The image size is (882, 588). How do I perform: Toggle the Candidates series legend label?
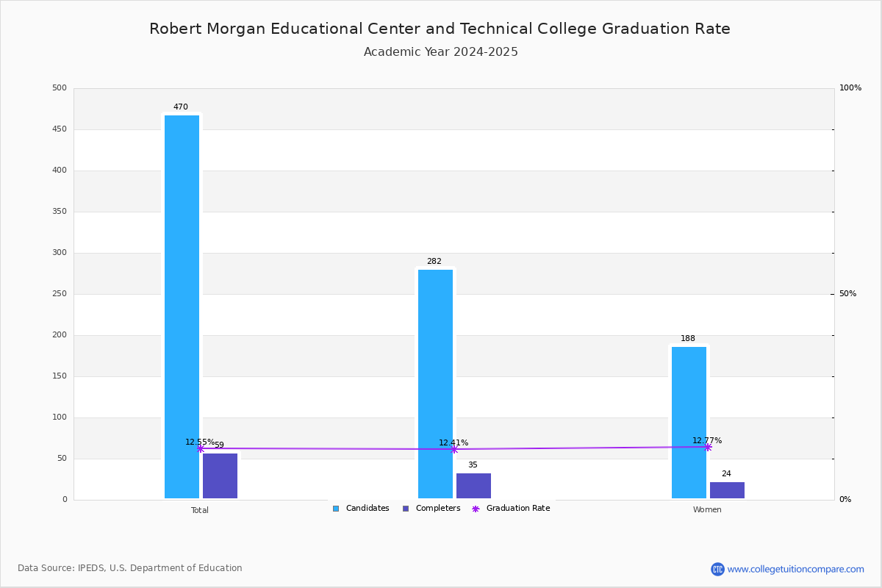pos(367,509)
